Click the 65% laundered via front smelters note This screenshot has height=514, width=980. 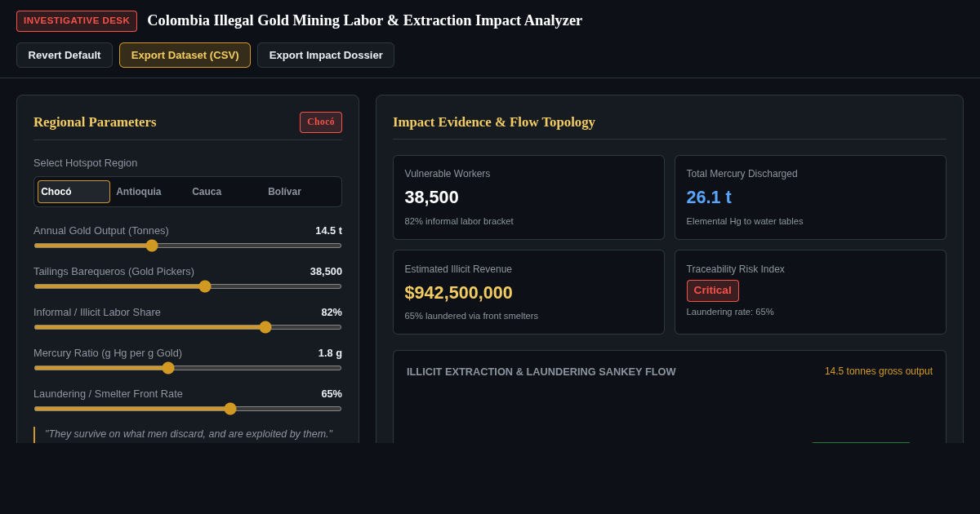pos(471,316)
